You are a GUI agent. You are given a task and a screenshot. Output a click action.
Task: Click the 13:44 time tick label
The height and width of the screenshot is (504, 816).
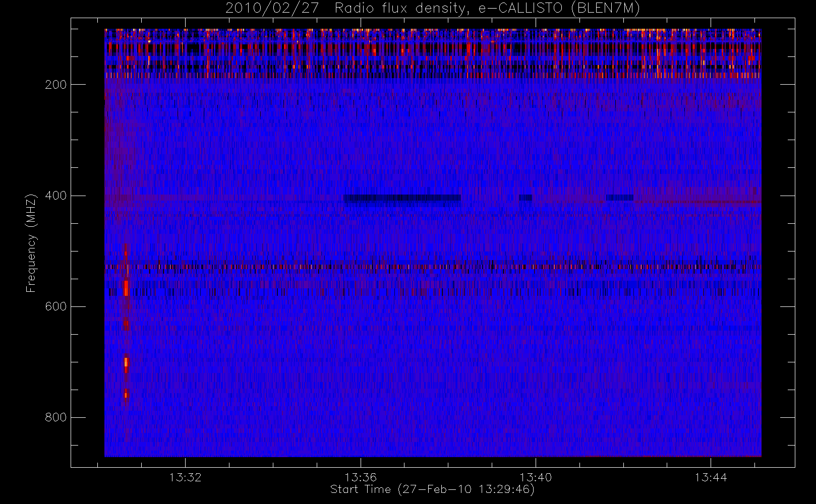pyautogui.click(x=711, y=477)
